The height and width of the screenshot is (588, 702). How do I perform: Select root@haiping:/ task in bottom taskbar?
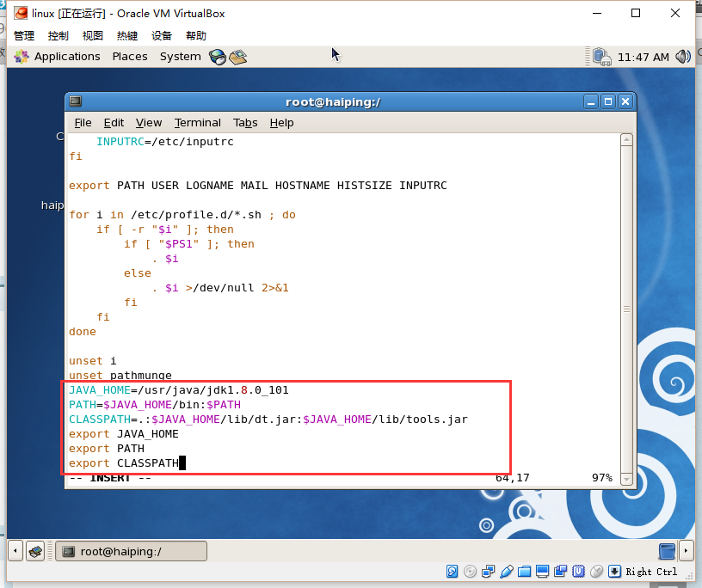(131, 551)
